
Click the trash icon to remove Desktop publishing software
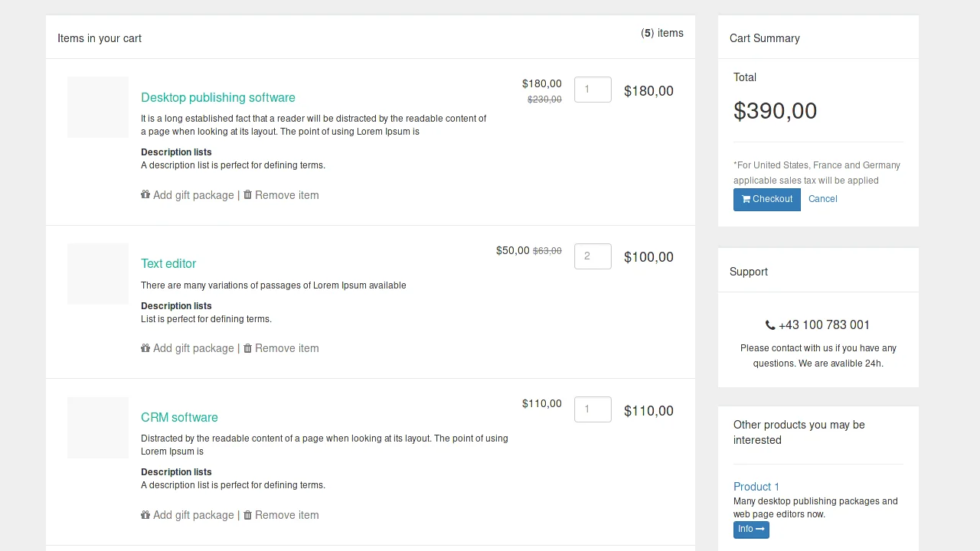tap(247, 195)
